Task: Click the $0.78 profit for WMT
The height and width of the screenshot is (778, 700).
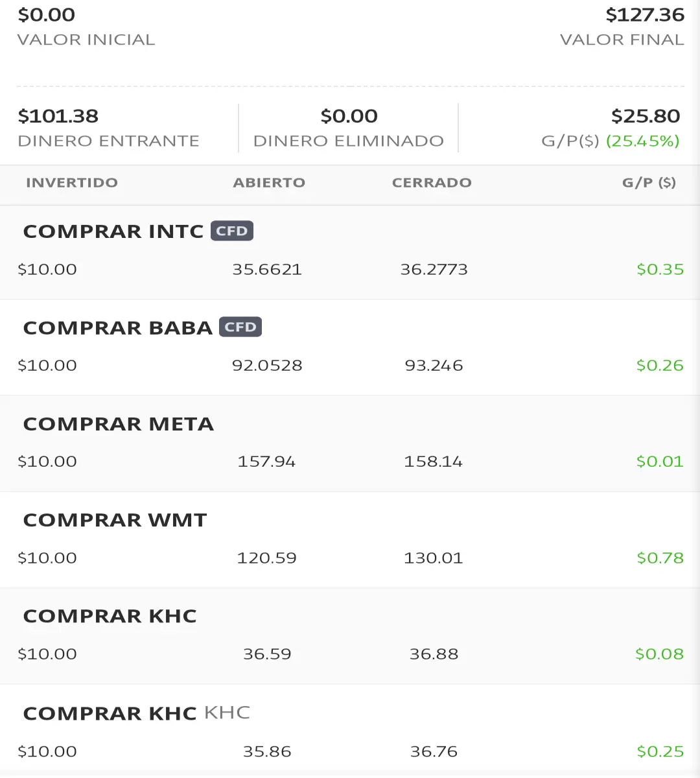Action: (660, 558)
